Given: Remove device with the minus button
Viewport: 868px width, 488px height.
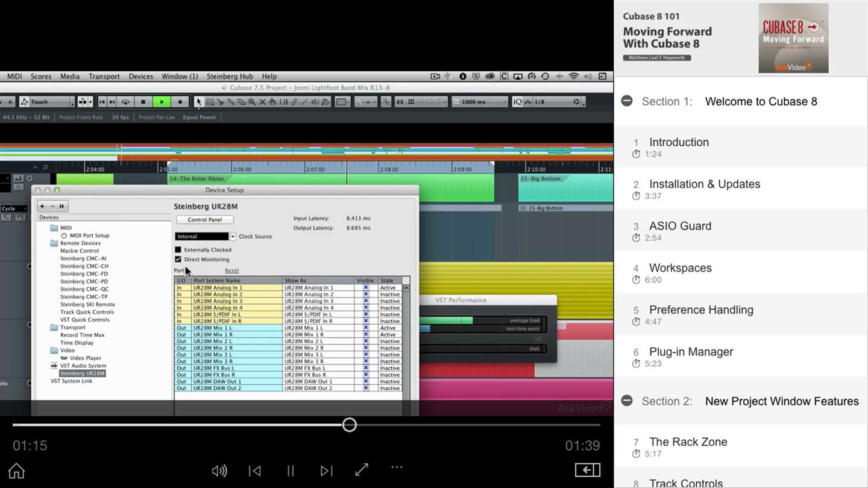Looking at the screenshot, I should (52, 206).
